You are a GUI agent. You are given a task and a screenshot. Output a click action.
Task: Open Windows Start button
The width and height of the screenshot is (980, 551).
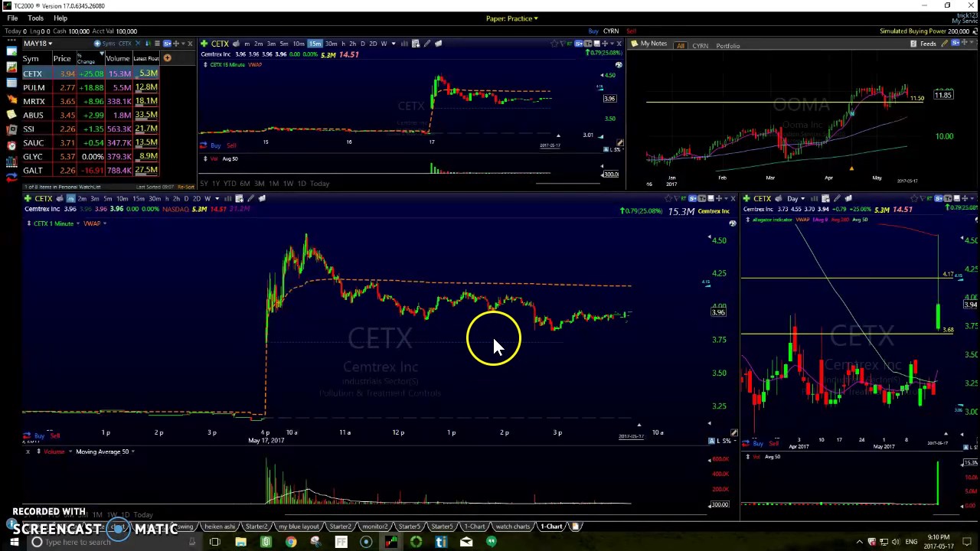tap(14, 542)
